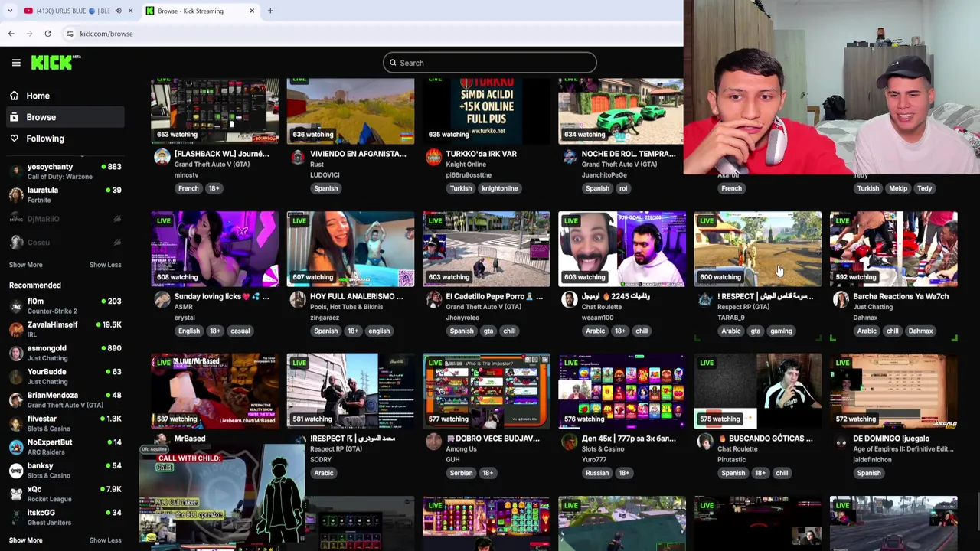Expand recommended list with bottom Show More
Image resolution: width=980 pixels, height=551 pixels.
[25, 540]
